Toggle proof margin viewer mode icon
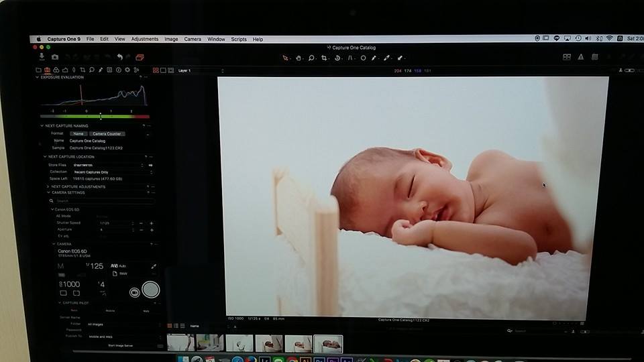 click(171, 70)
